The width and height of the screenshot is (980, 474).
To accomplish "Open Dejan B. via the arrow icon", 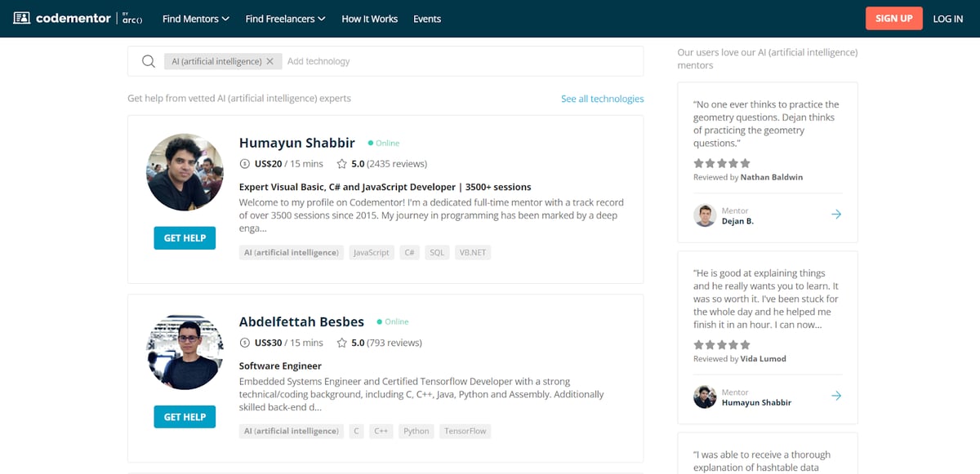I will [836, 215].
